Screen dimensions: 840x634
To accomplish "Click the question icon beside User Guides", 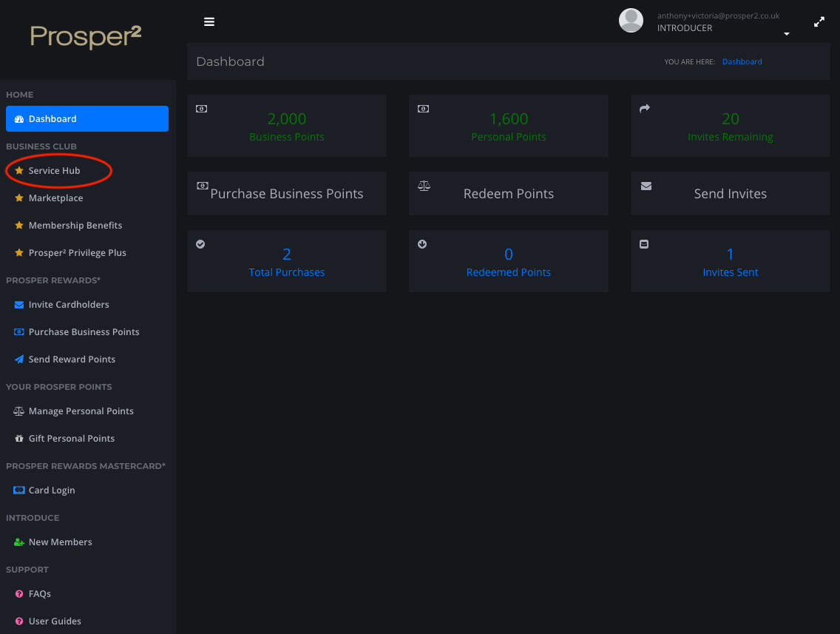I will [19, 621].
